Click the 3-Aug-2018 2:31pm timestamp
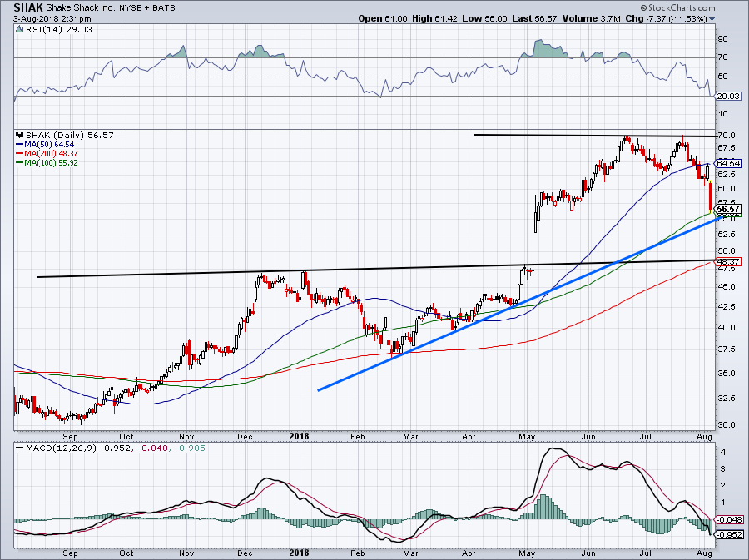 coord(52,19)
